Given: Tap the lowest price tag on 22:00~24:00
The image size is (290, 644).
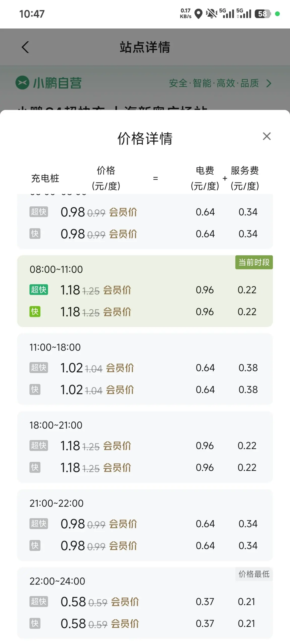Looking at the screenshot, I should (x=254, y=574).
